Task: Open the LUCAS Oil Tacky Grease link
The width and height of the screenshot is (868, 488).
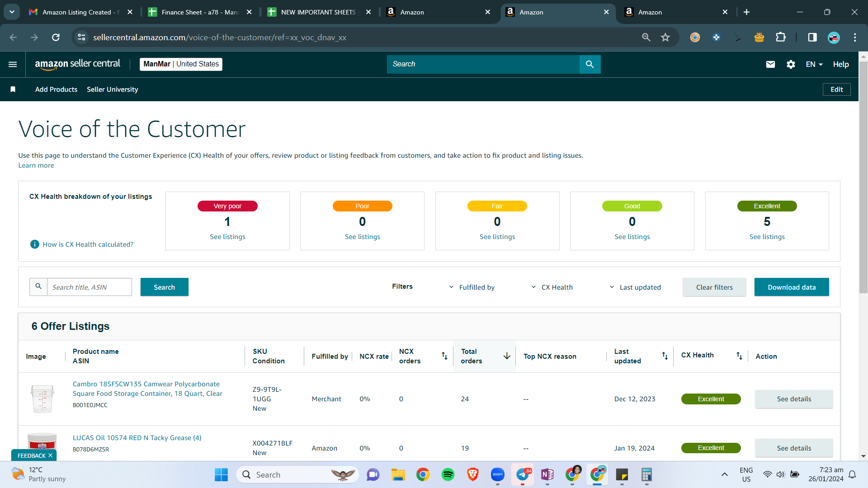Action: (x=137, y=438)
